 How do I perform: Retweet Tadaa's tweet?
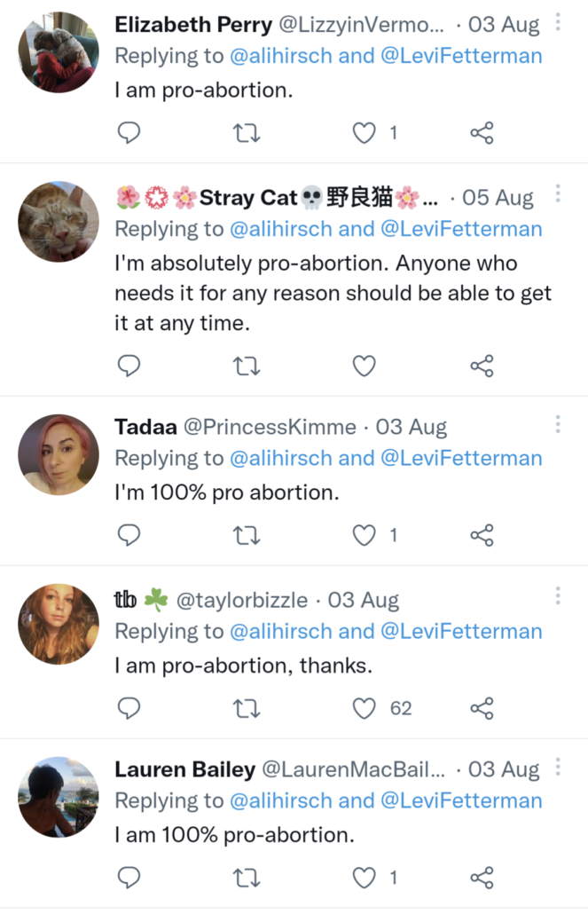(247, 535)
